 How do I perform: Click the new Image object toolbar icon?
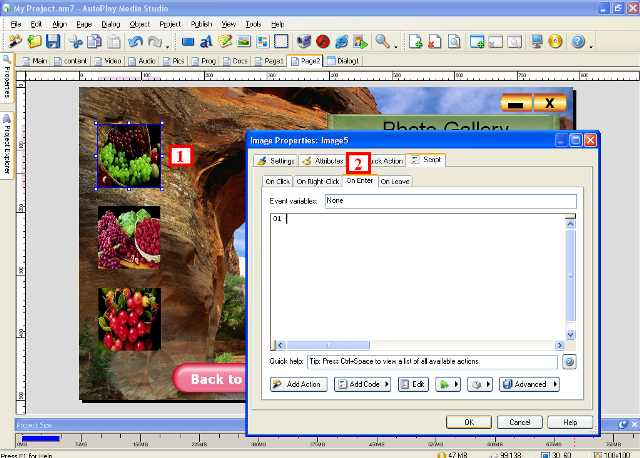(x=245, y=42)
